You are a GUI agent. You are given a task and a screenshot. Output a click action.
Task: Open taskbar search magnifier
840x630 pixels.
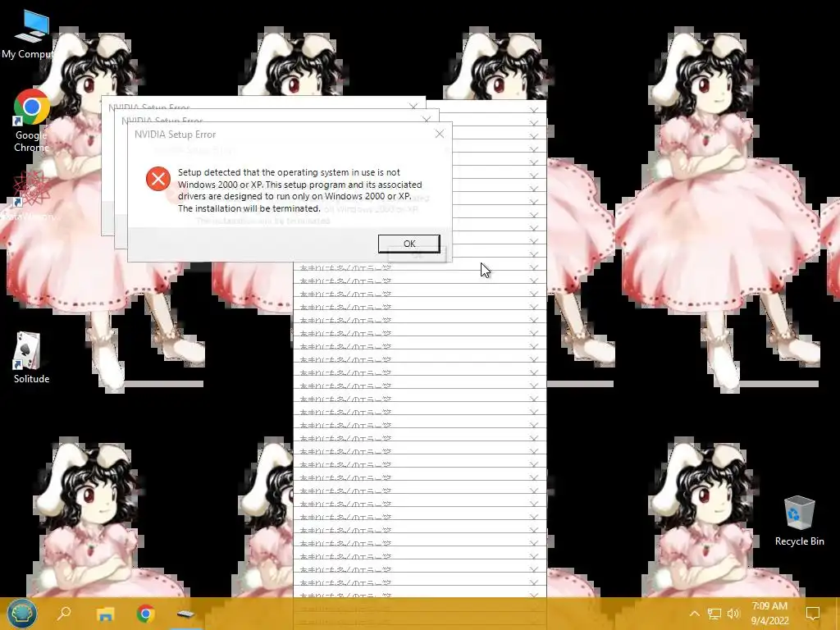(64, 614)
